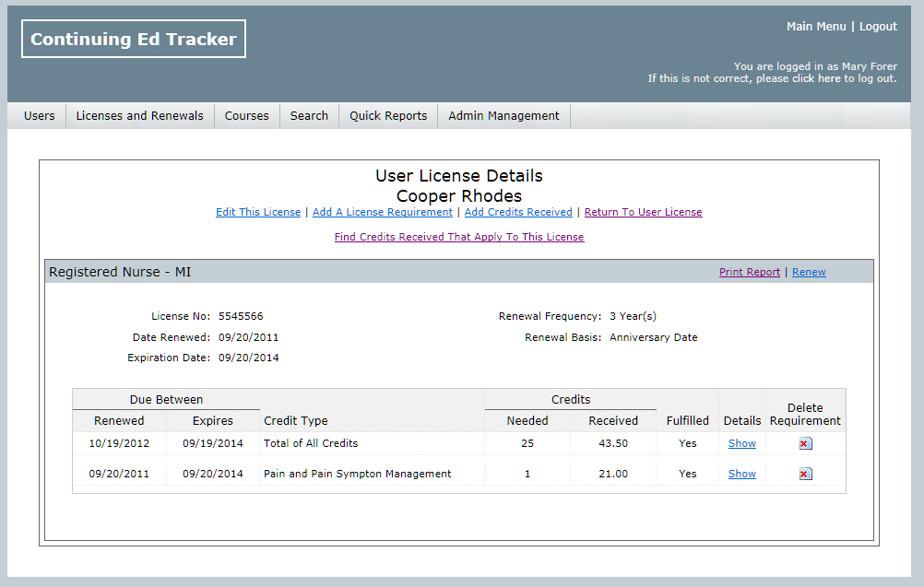Show details for Pain and Pain Sympton Management
This screenshot has height=587, width=924.
pos(741,474)
